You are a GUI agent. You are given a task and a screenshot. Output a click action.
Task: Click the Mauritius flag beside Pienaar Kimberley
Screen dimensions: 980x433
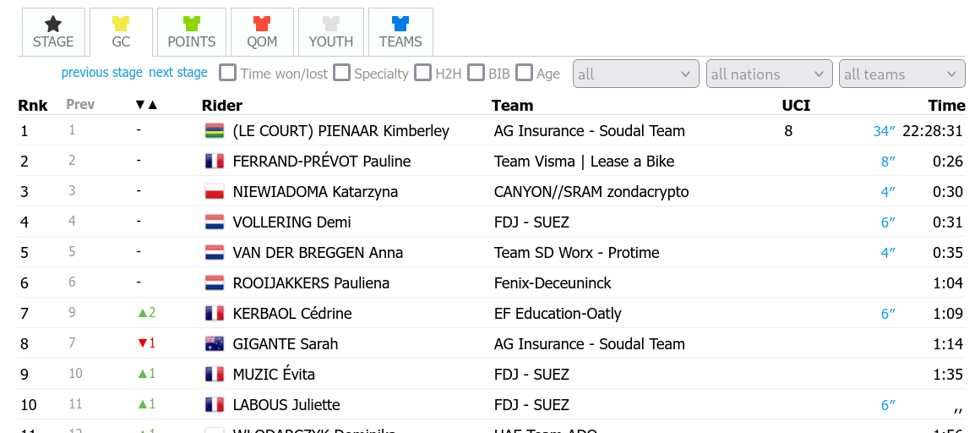pyautogui.click(x=215, y=131)
